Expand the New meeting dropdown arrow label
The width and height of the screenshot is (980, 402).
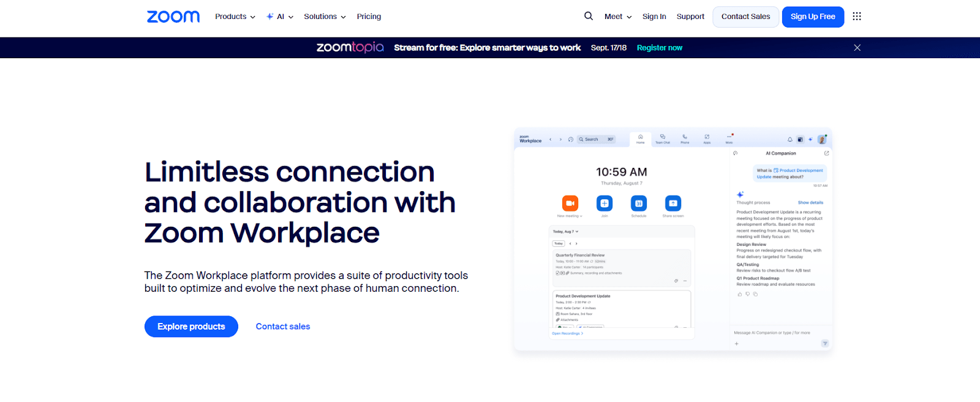570,216
